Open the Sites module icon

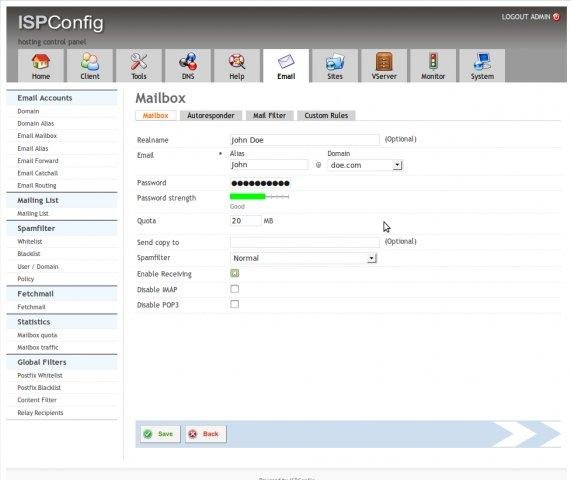pos(335,61)
